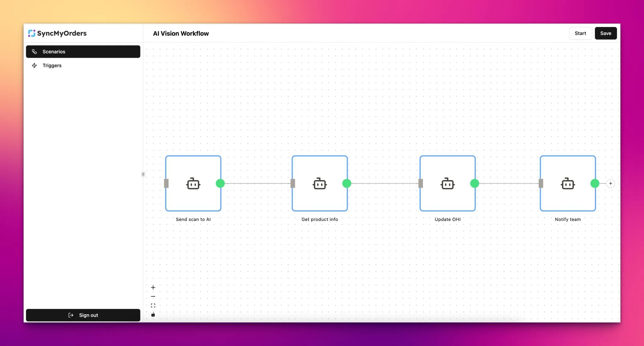Click the zoom in icon on the canvas

[153, 287]
